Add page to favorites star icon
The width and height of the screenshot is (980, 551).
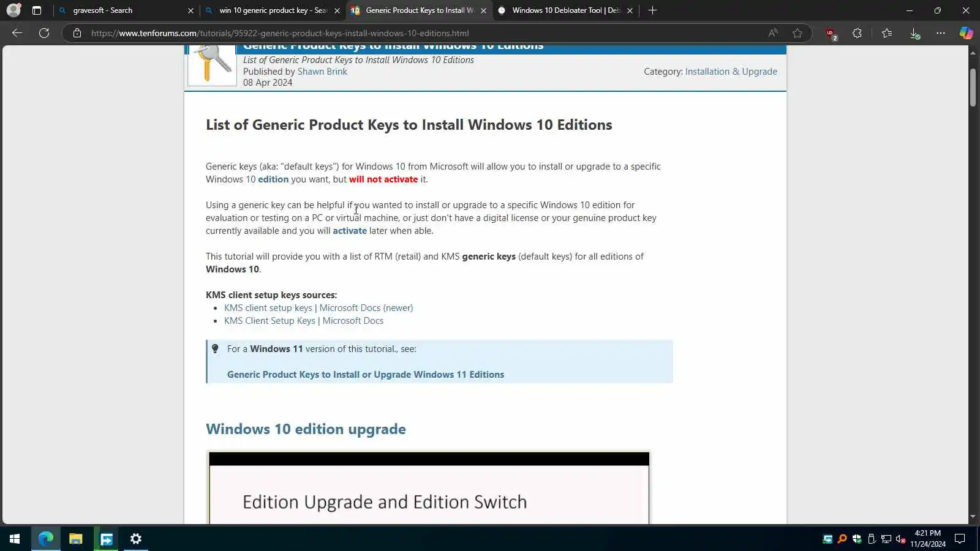[797, 33]
